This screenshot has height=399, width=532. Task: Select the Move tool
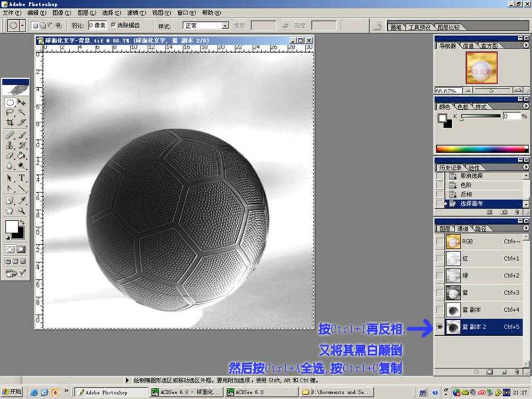[21, 102]
